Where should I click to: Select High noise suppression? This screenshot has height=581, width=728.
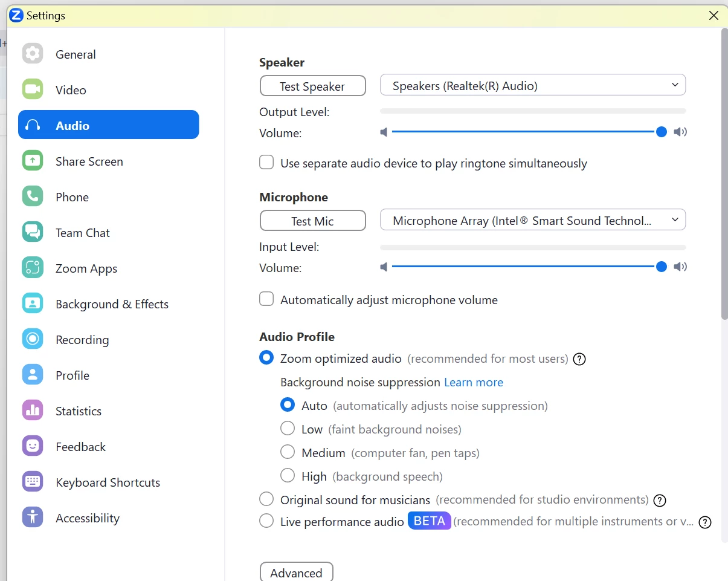coord(288,476)
